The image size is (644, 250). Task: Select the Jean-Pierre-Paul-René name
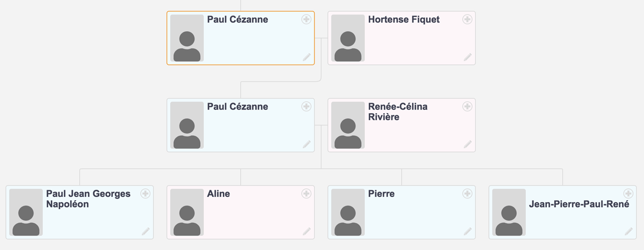(x=579, y=204)
